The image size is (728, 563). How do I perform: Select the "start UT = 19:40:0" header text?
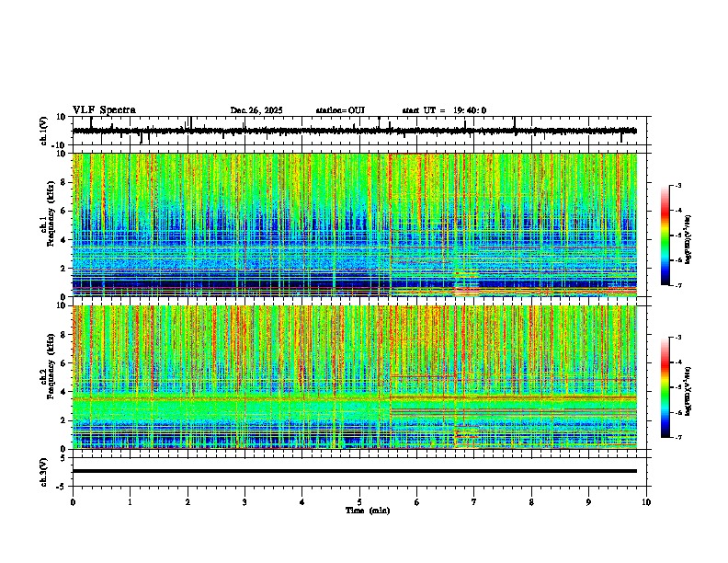click(444, 110)
